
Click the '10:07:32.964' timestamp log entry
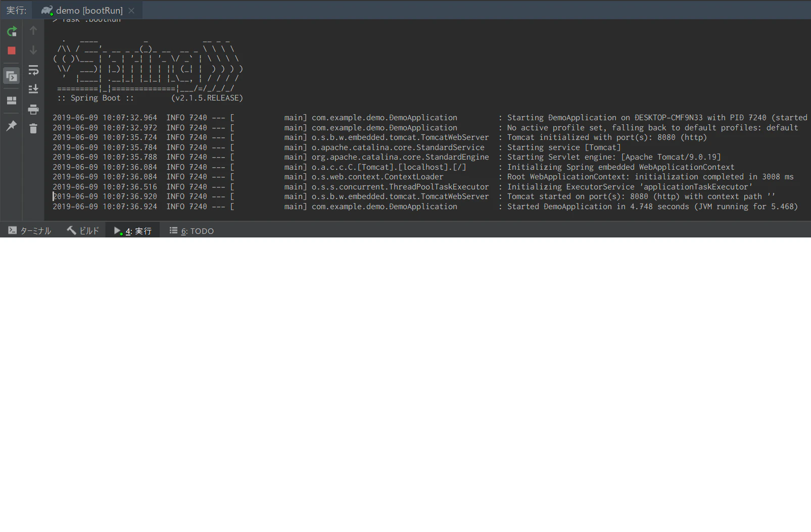(130, 118)
